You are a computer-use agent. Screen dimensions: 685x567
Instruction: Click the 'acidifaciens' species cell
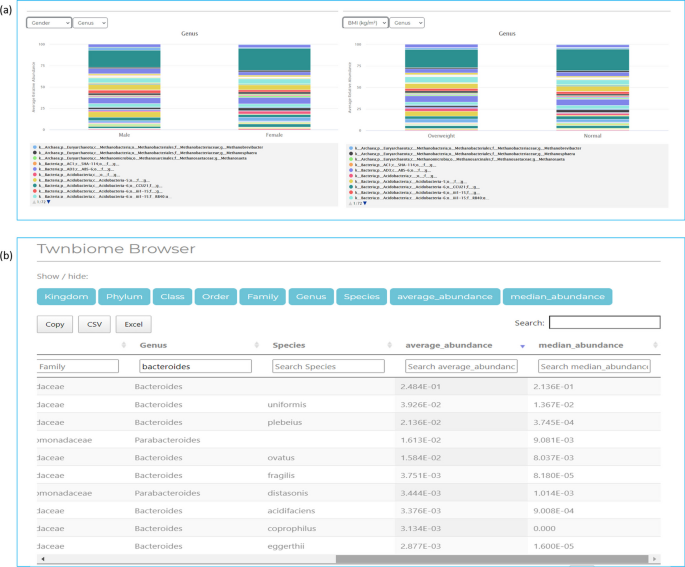pyautogui.click(x=291, y=511)
